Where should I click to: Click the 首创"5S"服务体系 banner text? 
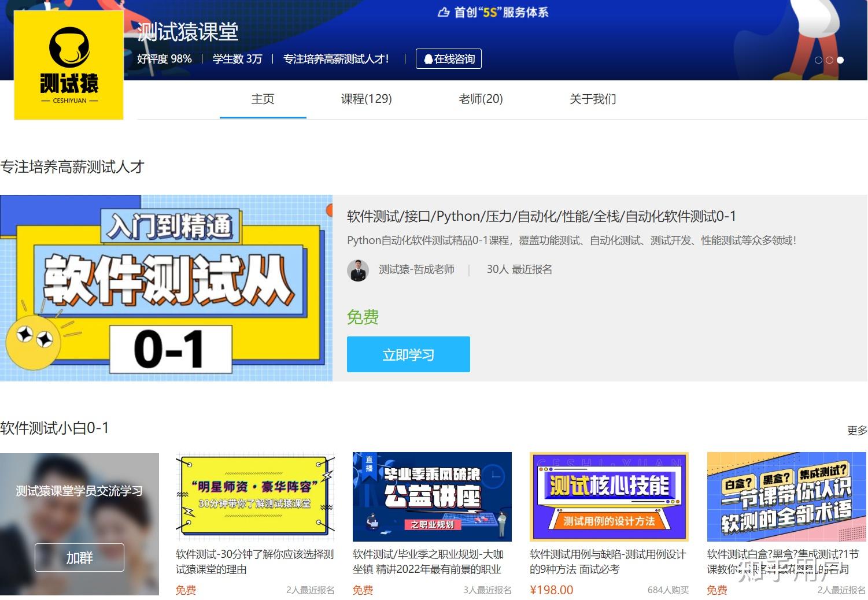(x=501, y=12)
